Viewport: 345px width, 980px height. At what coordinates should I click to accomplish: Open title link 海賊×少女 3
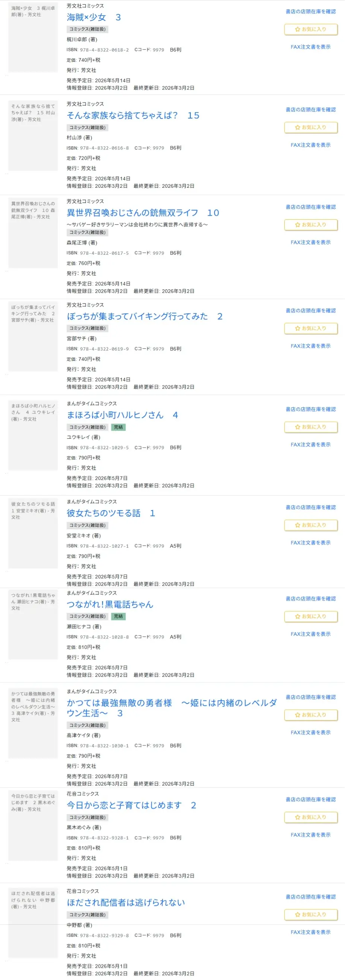click(x=94, y=17)
